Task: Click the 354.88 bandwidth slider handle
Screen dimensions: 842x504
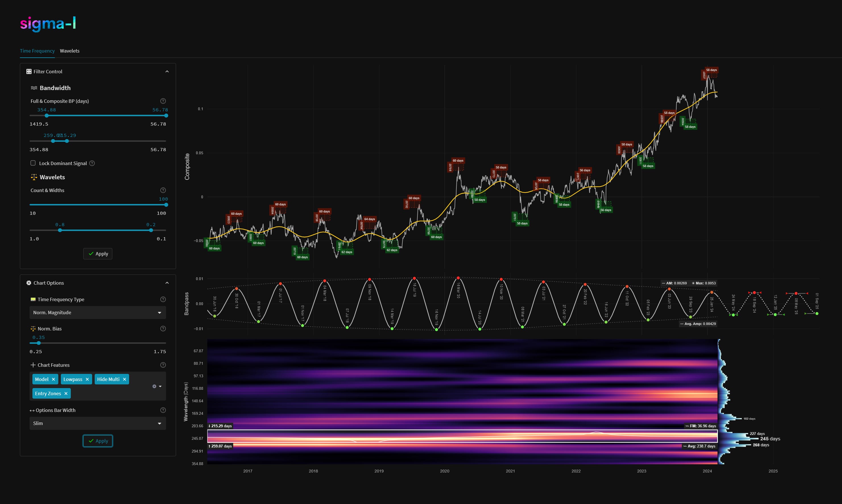Action: click(47, 116)
